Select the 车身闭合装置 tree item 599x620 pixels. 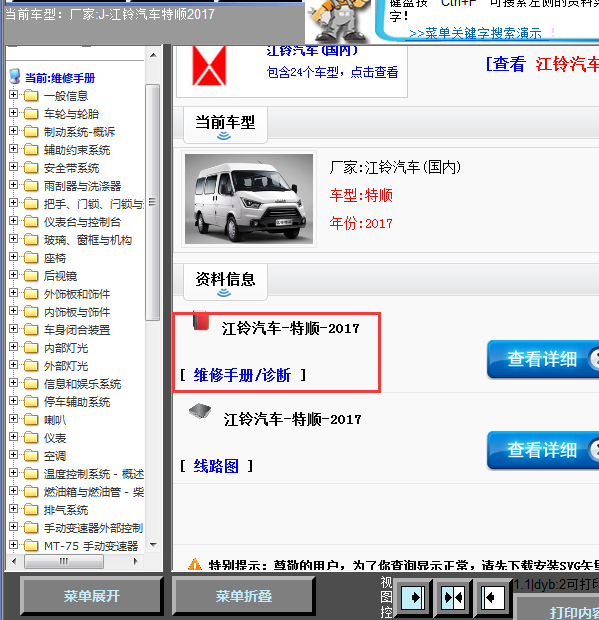[77, 330]
